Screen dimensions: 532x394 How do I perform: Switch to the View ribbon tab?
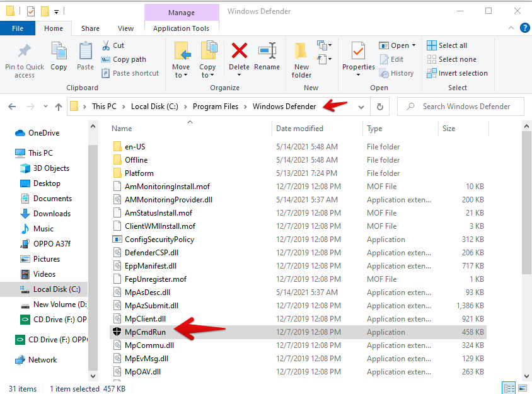(x=125, y=28)
